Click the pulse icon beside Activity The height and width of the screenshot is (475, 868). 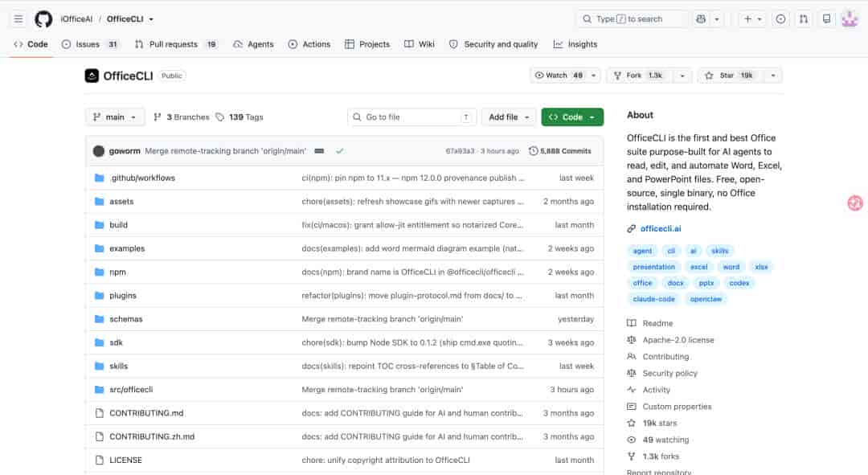(x=631, y=390)
